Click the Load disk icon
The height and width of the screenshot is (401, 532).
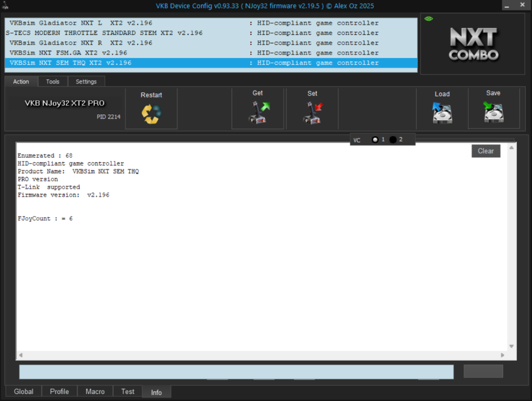[x=442, y=113]
